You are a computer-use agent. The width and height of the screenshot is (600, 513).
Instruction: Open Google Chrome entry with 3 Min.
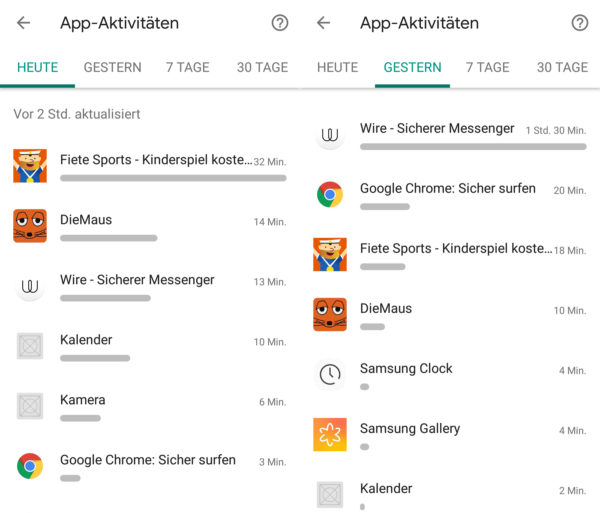tap(150, 466)
